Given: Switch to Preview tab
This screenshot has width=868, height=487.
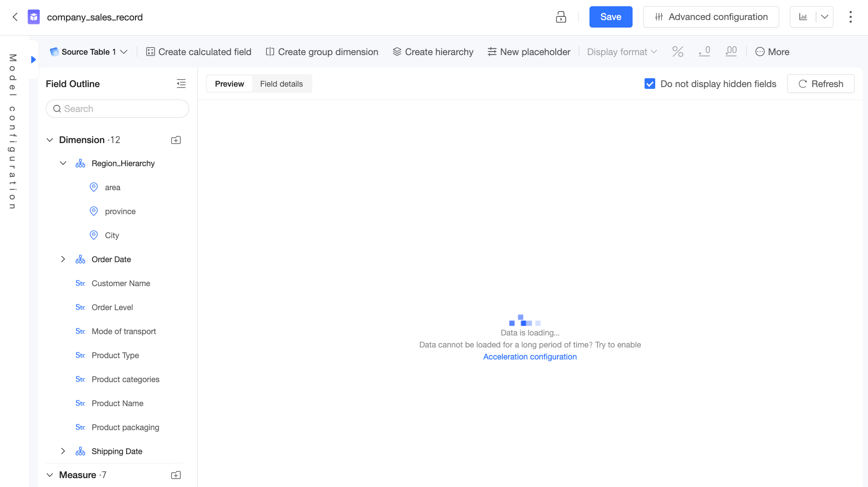Looking at the screenshot, I should (x=230, y=84).
